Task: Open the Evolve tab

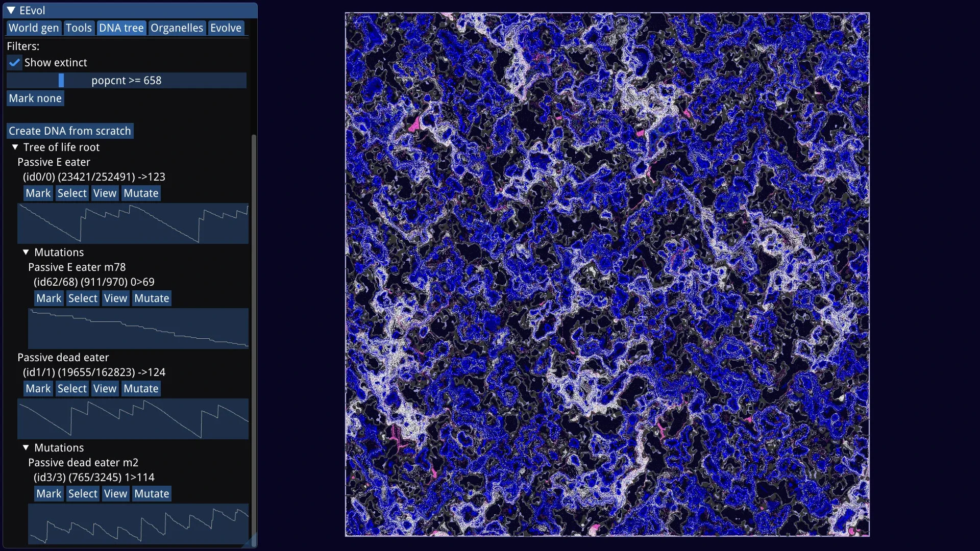Action: pos(226,28)
